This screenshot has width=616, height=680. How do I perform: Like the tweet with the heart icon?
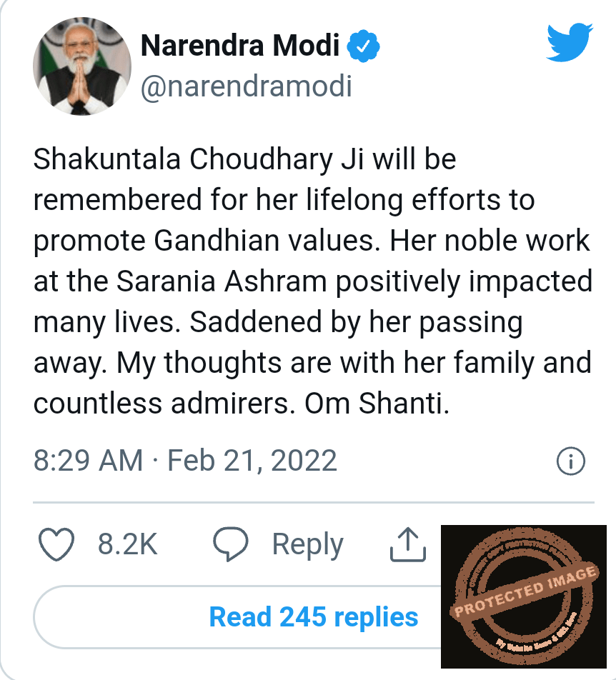point(56,546)
